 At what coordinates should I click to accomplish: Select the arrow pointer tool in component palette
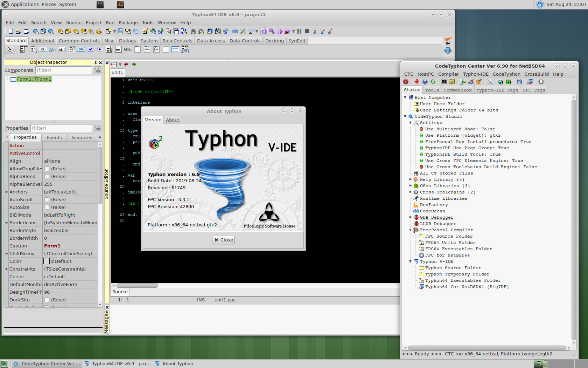pos(9,49)
